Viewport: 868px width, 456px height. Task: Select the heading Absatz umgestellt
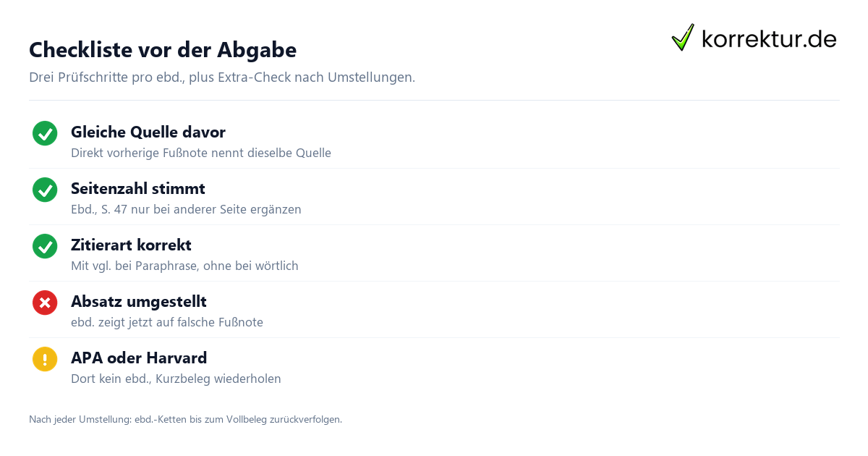(139, 302)
